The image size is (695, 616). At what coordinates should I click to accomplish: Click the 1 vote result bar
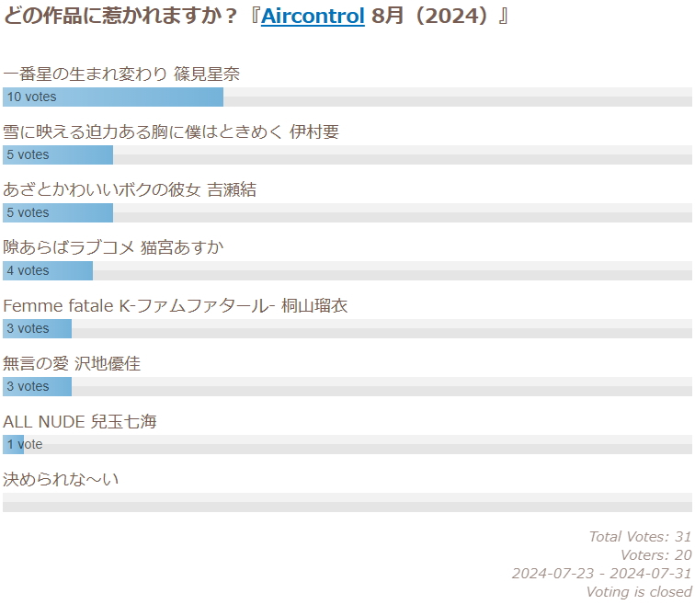[x=14, y=444]
